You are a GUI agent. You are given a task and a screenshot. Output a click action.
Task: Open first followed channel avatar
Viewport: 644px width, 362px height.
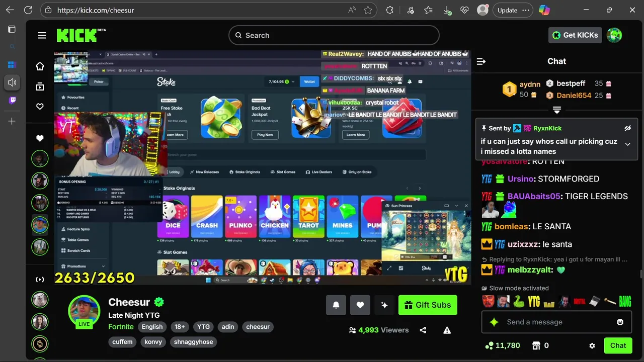tap(40, 158)
